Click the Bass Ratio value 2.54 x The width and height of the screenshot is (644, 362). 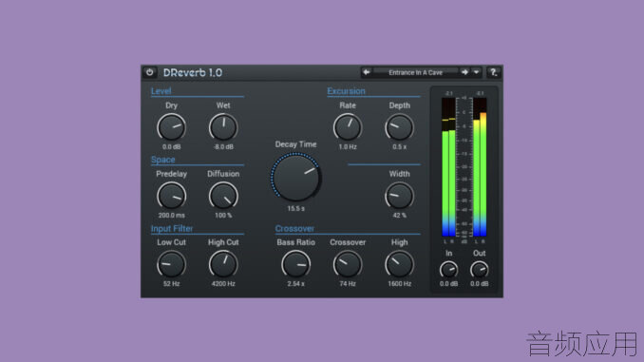tap(295, 284)
